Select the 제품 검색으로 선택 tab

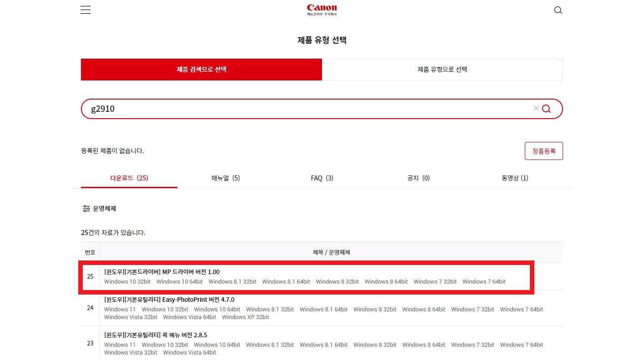coord(201,69)
